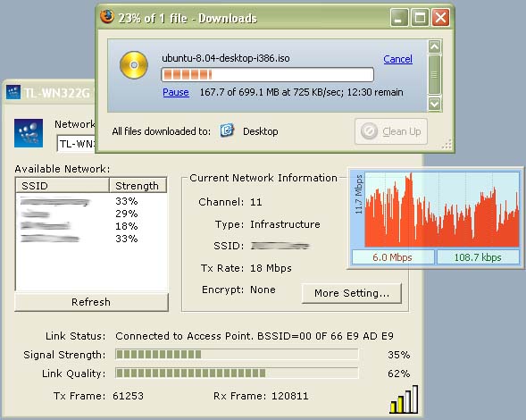
Task: Click the Firefox icon in Downloads title bar
Action: point(107,17)
